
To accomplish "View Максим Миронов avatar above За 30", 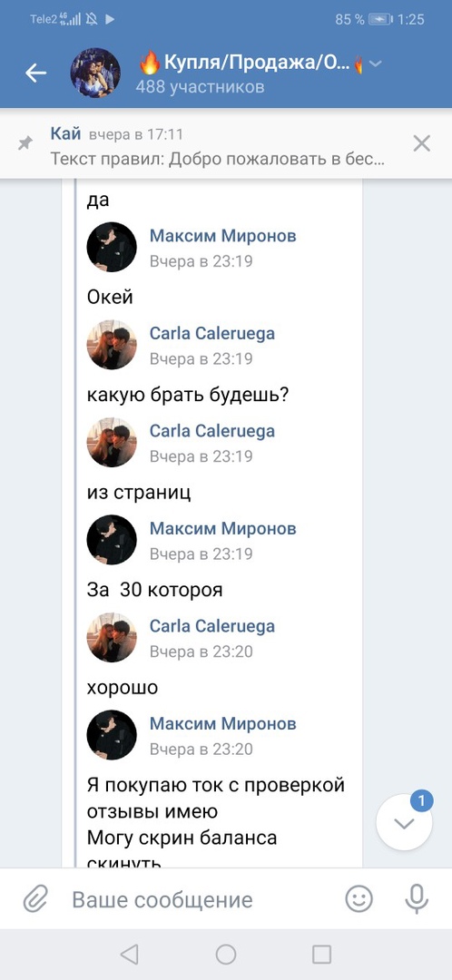I will coord(112,540).
